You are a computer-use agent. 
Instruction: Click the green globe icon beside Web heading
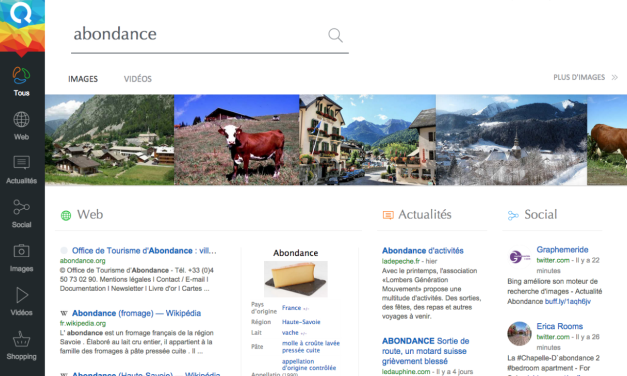click(x=66, y=216)
